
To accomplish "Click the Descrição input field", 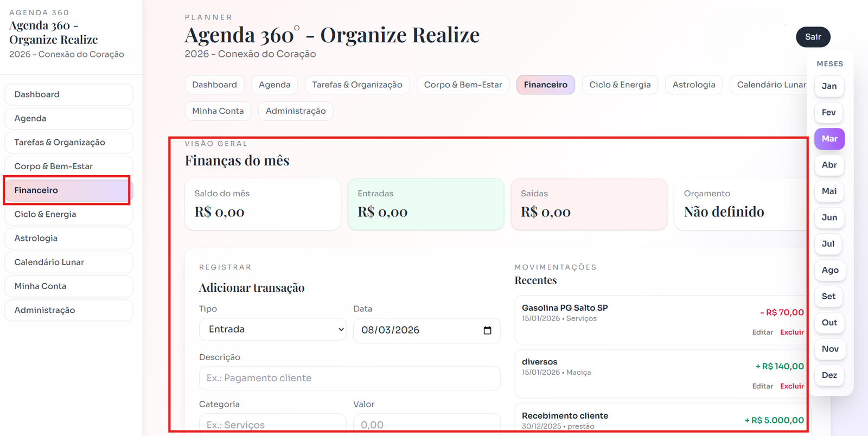I will pos(349,379).
